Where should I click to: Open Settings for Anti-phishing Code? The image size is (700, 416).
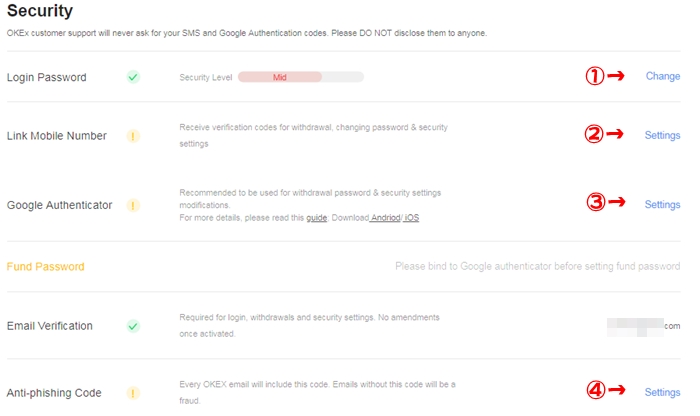point(662,392)
